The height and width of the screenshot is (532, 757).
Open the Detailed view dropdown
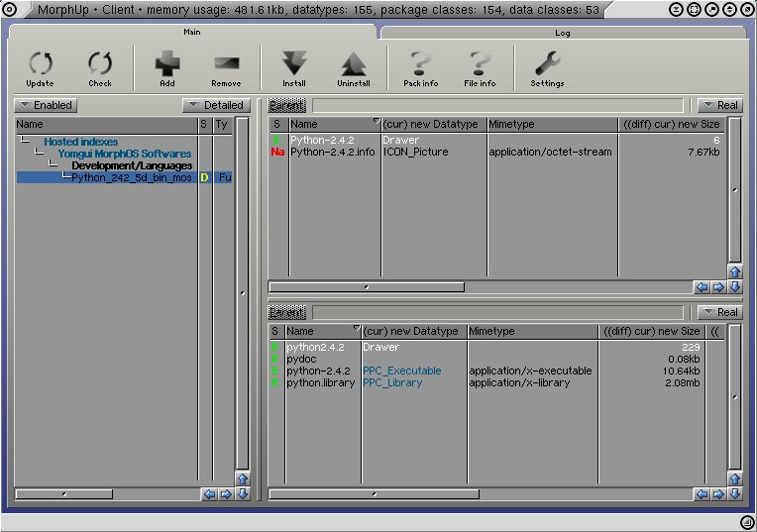(x=216, y=105)
